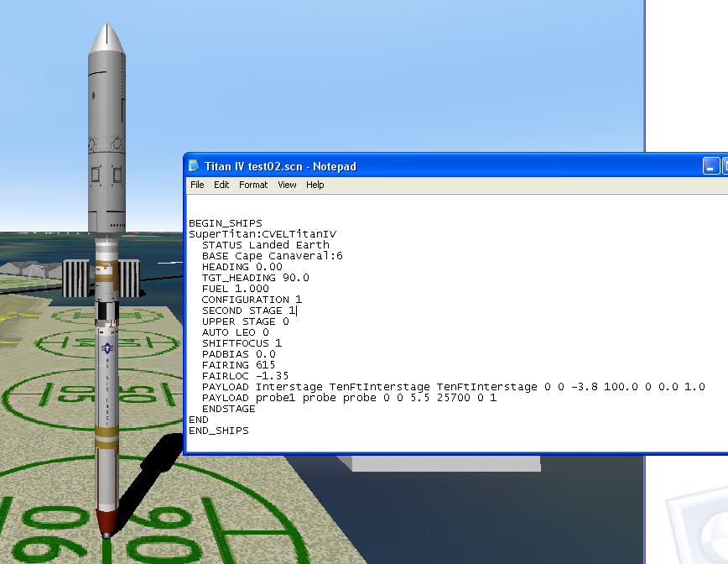The image size is (728, 564).
Task: Click the BASE Cape Canaveral:6 line
Action: click(272, 256)
